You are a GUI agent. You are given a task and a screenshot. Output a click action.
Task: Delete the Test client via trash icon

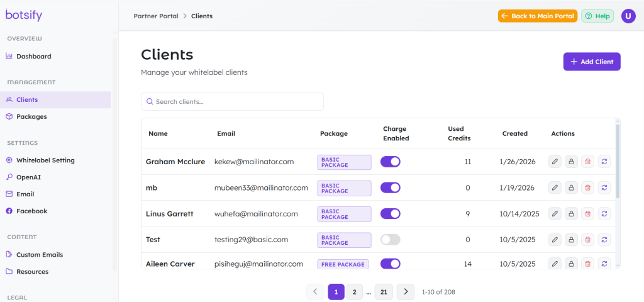tap(588, 240)
